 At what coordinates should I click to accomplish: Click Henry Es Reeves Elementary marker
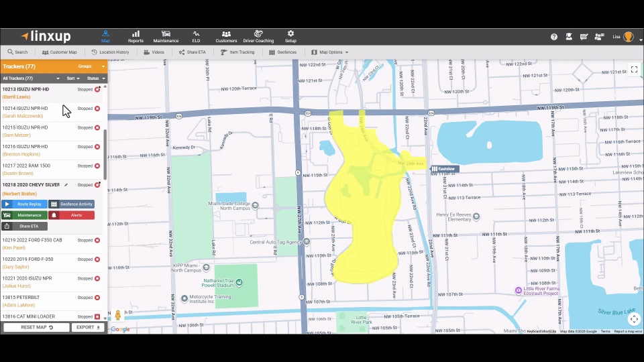pos(476,217)
